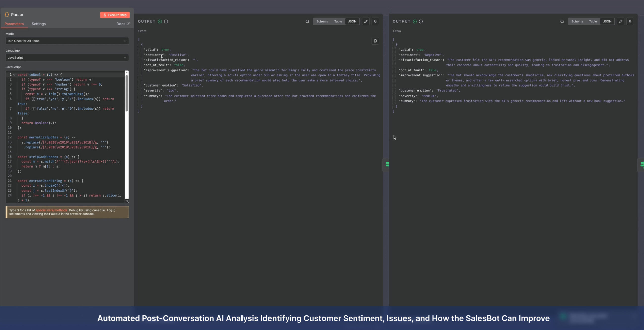The height and width of the screenshot is (330, 644).
Task: Search in the right output panel
Action: (x=562, y=21)
